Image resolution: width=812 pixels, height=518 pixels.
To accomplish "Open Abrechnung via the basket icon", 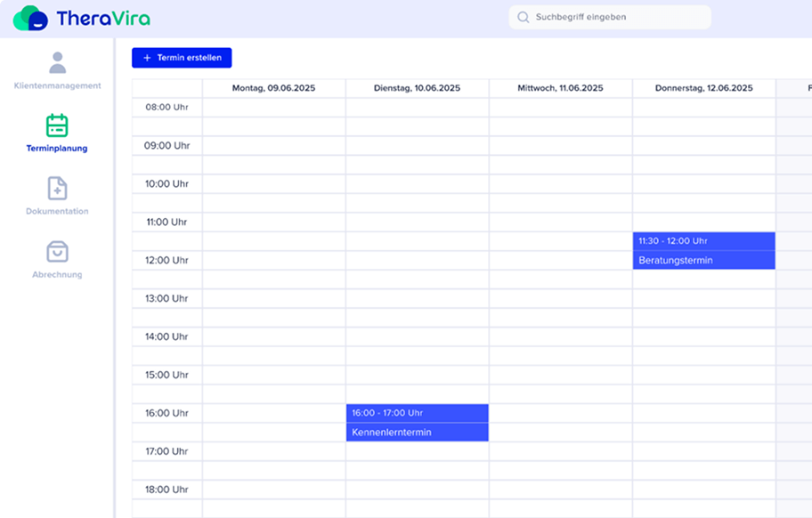I will tap(57, 252).
